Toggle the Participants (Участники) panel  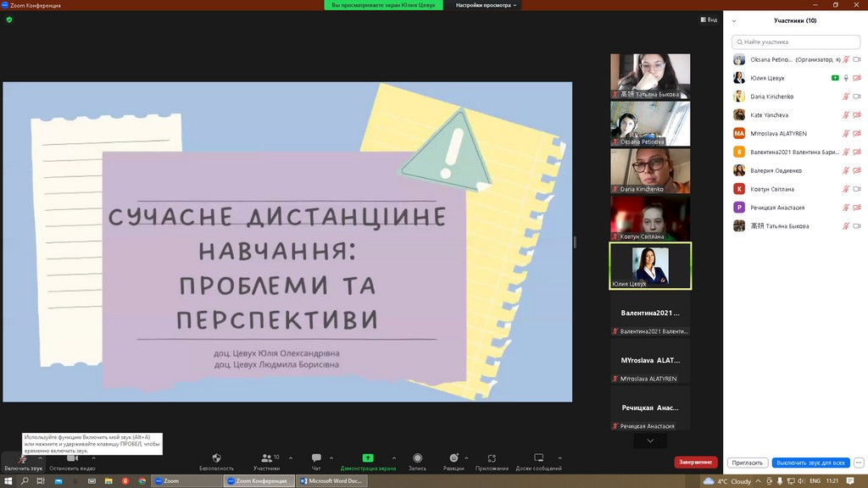(x=266, y=458)
